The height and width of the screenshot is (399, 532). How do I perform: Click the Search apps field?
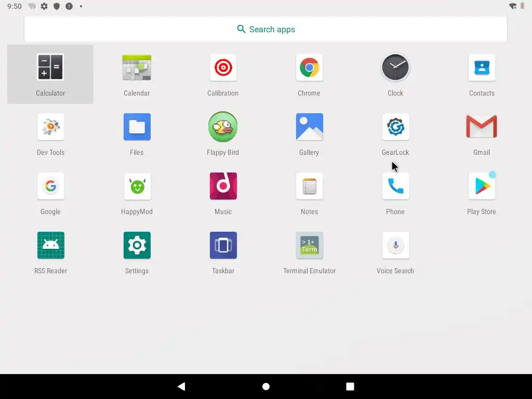tap(265, 29)
